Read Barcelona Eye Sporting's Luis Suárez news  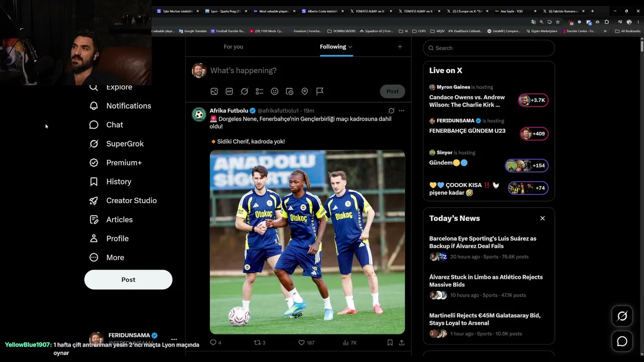[489, 247]
